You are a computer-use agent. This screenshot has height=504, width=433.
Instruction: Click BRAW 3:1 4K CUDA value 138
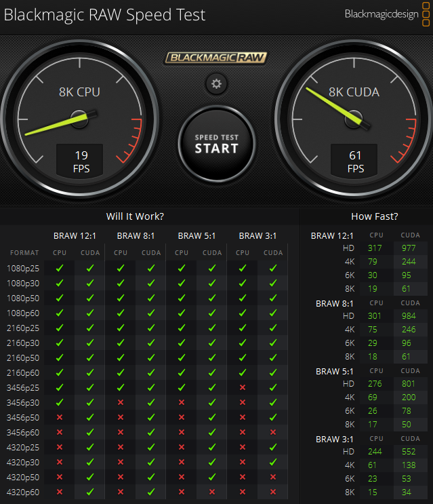409,465
